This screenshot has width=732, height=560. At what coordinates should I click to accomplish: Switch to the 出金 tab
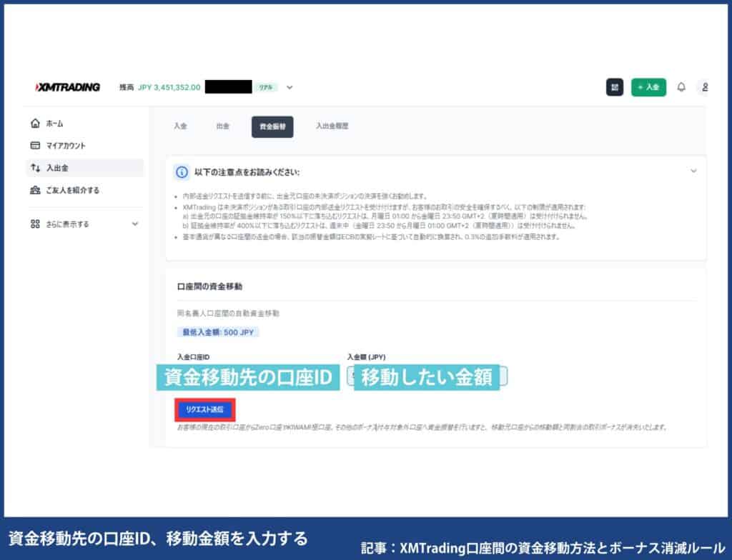point(223,126)
